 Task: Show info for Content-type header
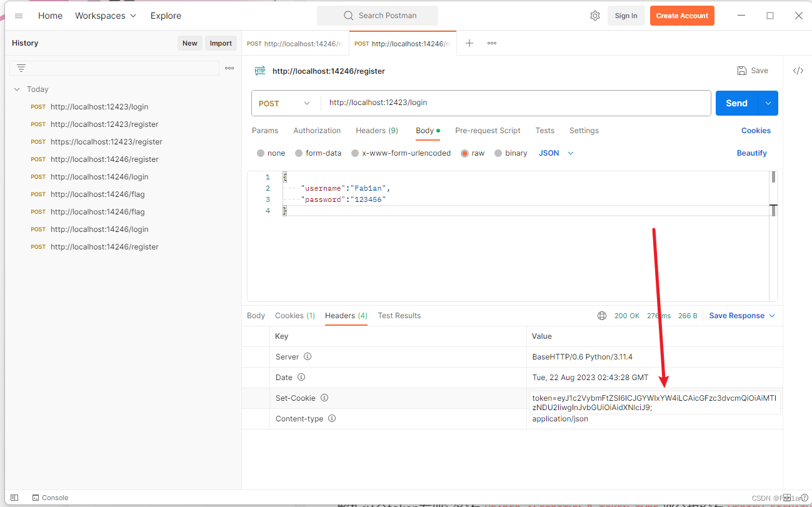click(x=332, y=419)
